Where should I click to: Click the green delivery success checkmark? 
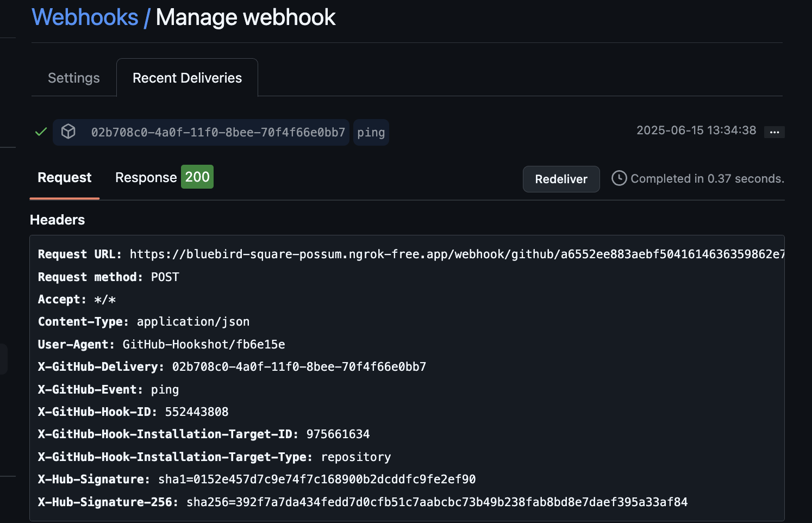pyautogui.click(x=41, y=132)
